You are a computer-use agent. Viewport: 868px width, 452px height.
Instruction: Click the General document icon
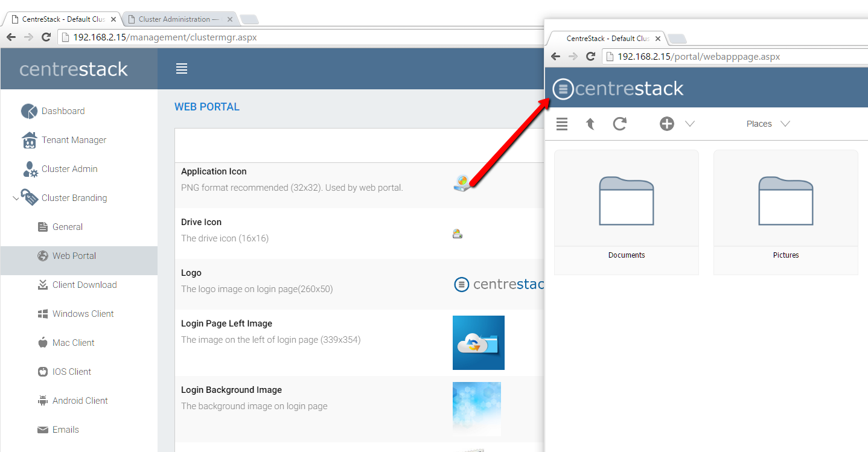click(43, 227)
